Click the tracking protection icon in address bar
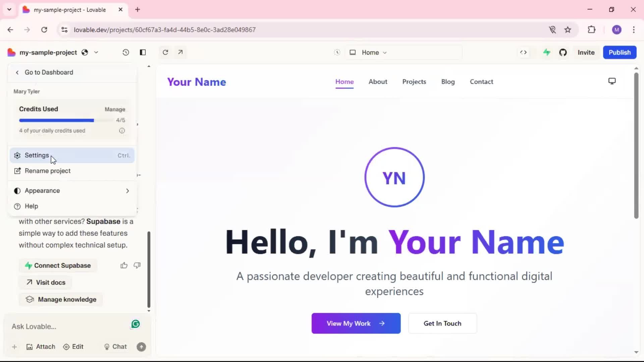644x362 pixels. coord(552,30)
